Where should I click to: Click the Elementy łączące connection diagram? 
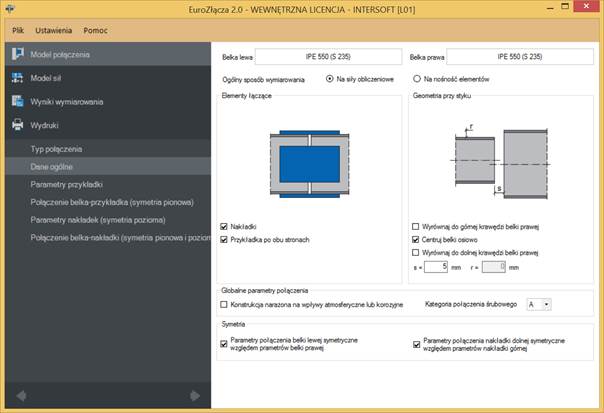(310, 164)
